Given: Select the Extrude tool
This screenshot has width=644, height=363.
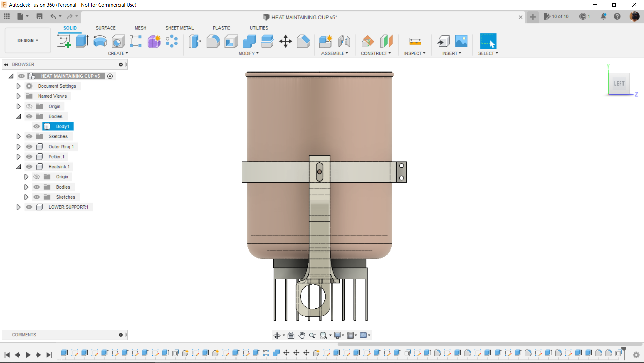Looking at the screenshot, I should pyautogui.click(x=82, y=41).
